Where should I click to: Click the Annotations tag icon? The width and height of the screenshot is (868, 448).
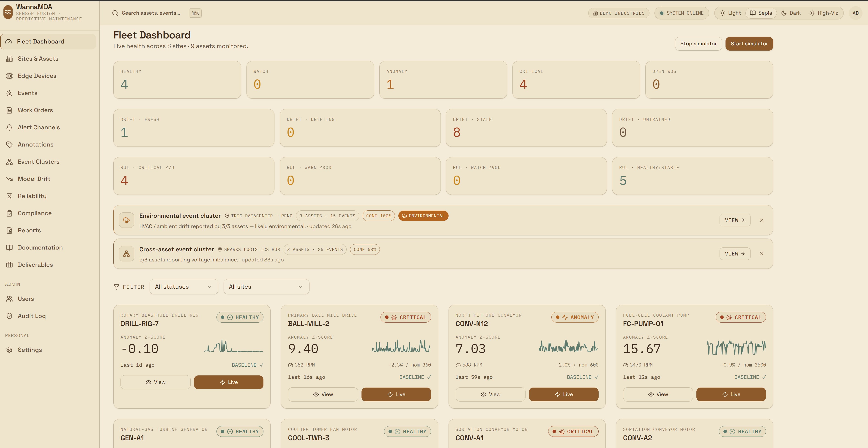coord(9,144)
